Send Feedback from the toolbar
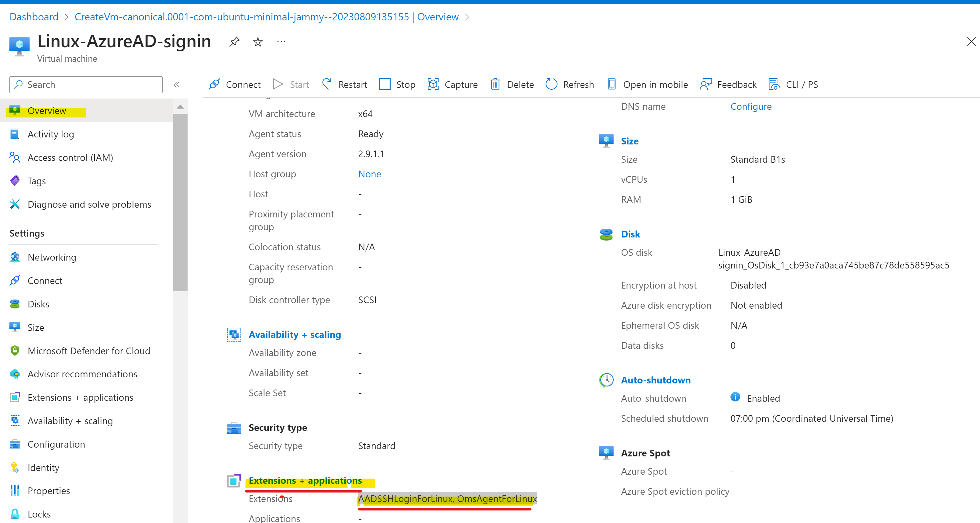This screenshot has height=523, width=980. (x=728, y=84)
